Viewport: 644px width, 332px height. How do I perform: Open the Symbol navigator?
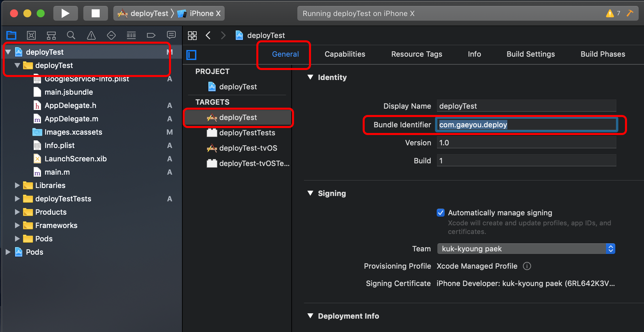pyautogui.click(x=51, y=35)
